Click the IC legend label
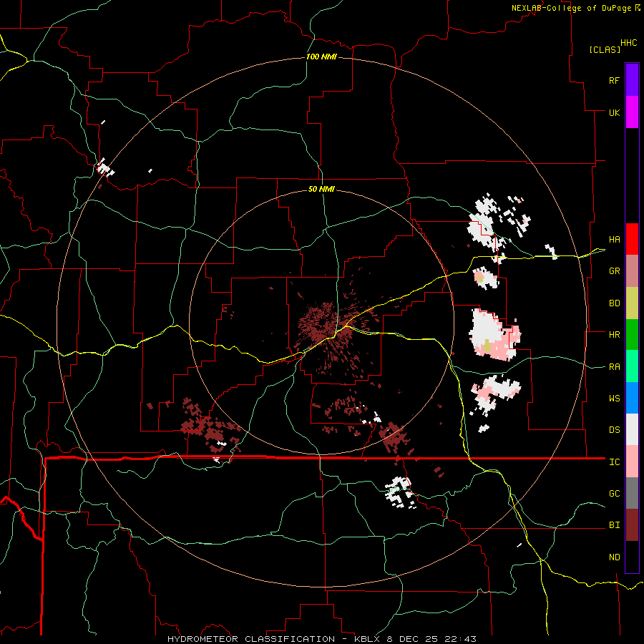This screenshot has height=644, width=644. pos(614,462)
